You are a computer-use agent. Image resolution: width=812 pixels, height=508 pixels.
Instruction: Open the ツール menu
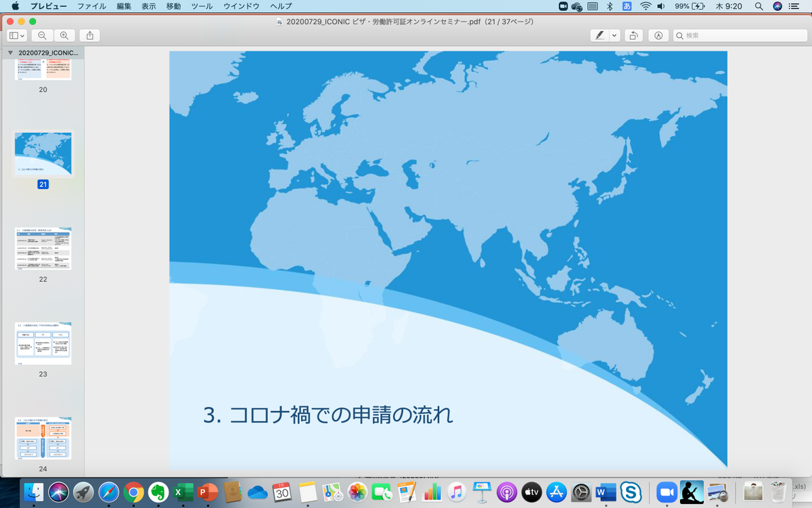[202, 6]
